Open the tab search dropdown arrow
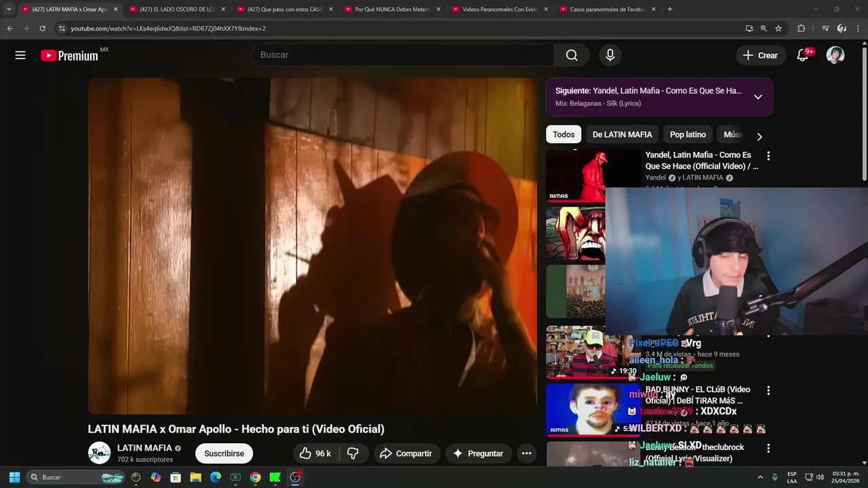The width and height of the screenshot is (868, 488). 9,9
